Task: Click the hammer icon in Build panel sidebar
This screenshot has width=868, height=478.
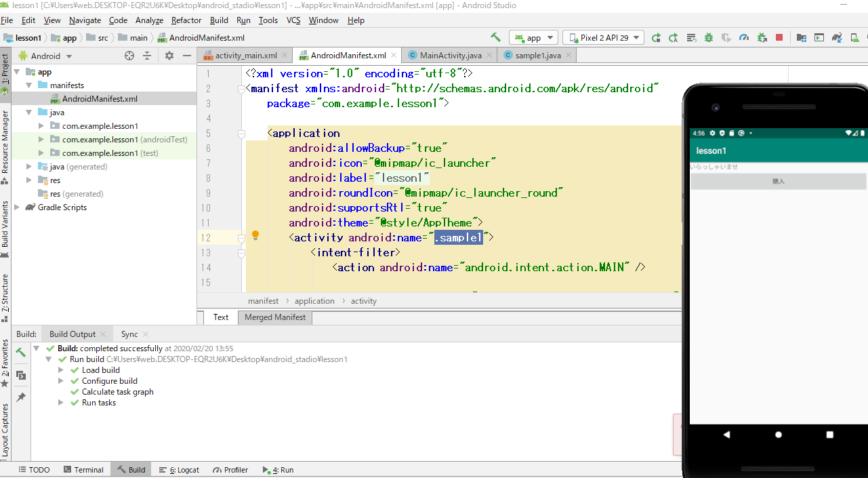Action: (21, 353)
